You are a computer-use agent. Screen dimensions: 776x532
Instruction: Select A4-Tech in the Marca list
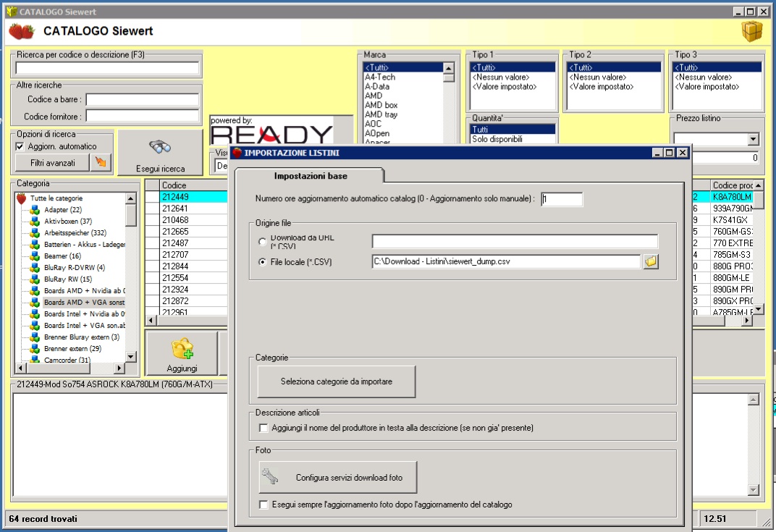[x=403, y=77]
